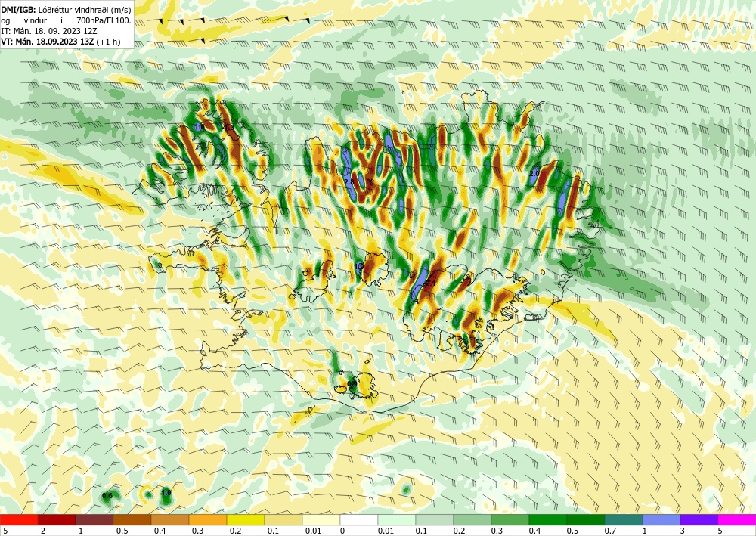Viewport: 756px width, 536px height.
Task: Click the '0.6' value label on the map
Action: (x=107, y=495)
